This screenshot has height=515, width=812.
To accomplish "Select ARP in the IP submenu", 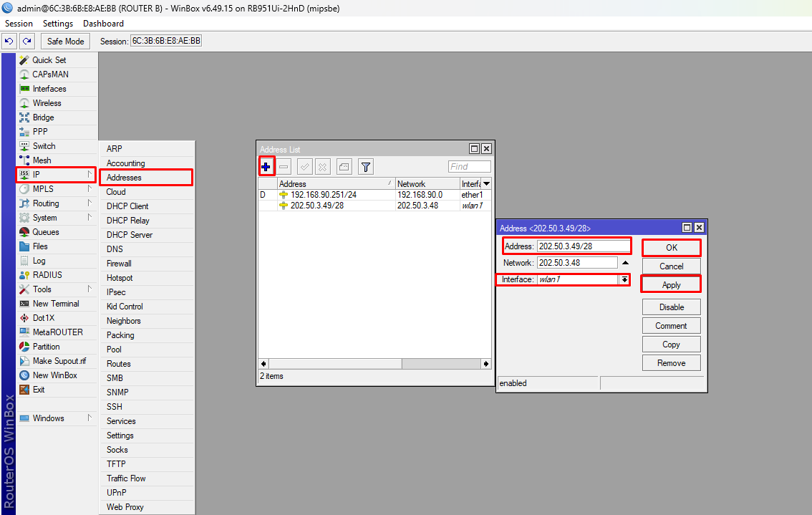I will coord(147,149).
